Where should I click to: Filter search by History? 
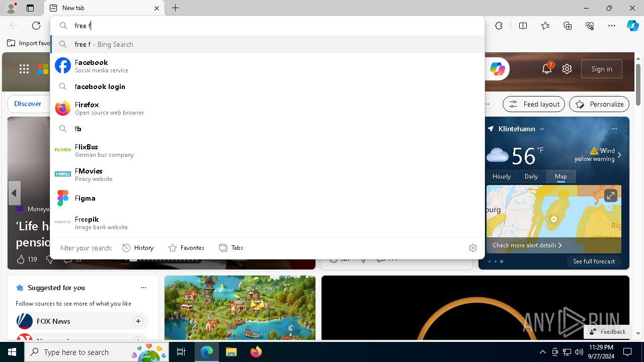tap(138, 248)
